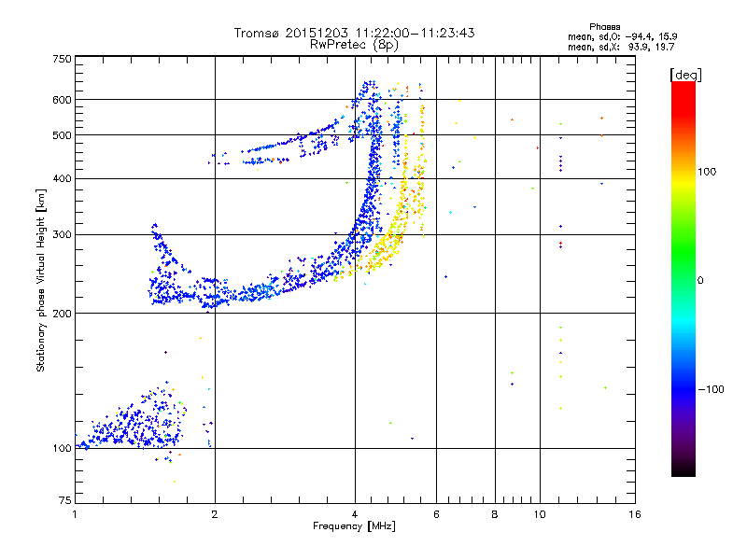Click the '[deg]' colorbar unit label

click(x=685, y=75)
